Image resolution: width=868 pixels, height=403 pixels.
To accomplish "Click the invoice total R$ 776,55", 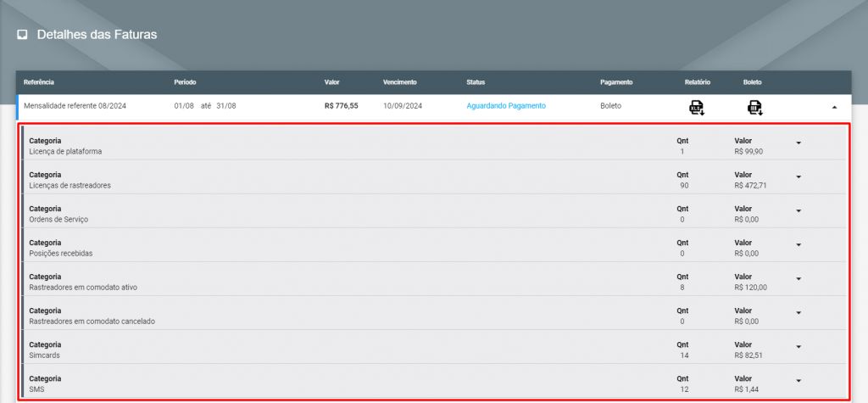I will pyautogui.click(x=341, y=105).
